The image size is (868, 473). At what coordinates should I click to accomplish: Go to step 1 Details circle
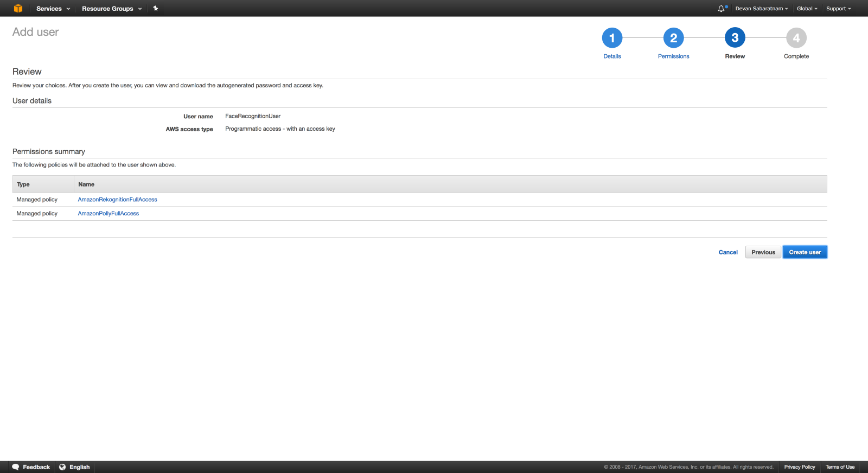pyautogui.click(x=612, y=38)
